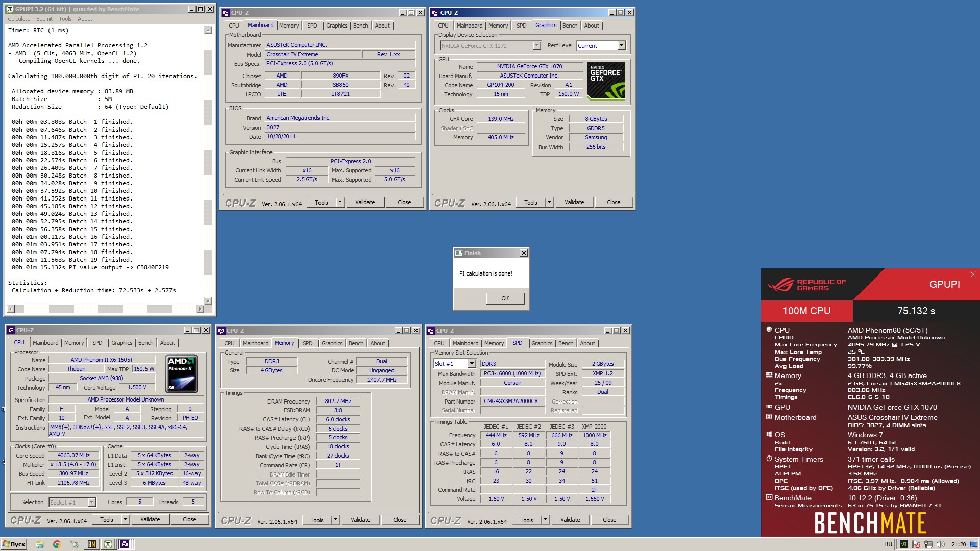Click the BenchMate BM taskbar icon
The height and width of the screenshot is (551, 980).
tap(92, 544)
